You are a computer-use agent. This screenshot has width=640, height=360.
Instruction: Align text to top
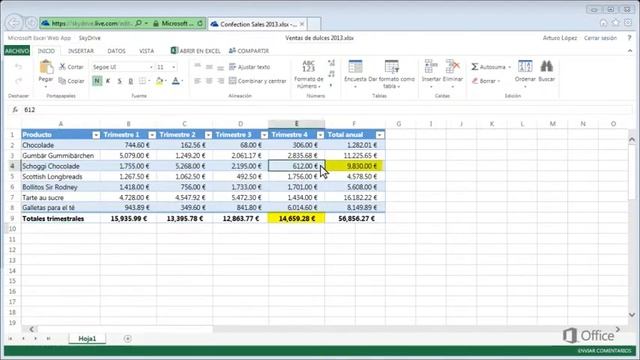point(198,67)
